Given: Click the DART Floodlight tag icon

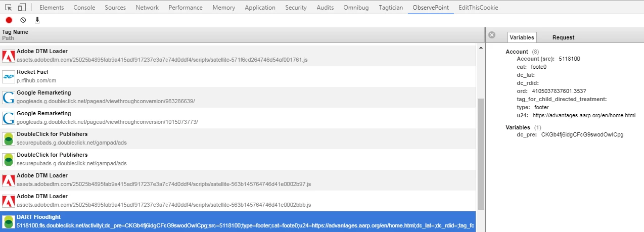Looking at the screenshot, I should tap(8, 221).
